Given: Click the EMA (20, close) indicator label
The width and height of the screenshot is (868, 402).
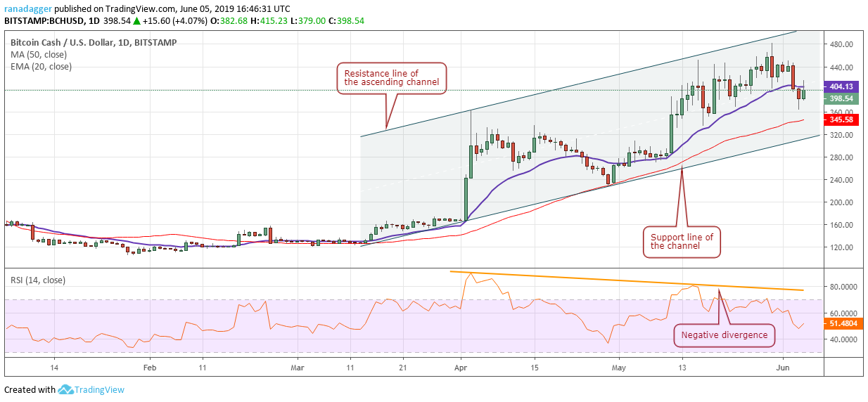Looking at the screenshot, I should coord(41,67).
